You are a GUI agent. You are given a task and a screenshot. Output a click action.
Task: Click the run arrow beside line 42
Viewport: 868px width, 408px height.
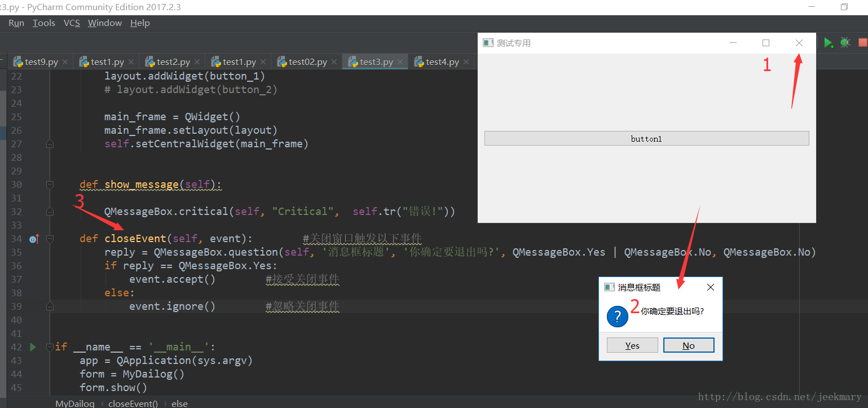click(x=33, y=346)
